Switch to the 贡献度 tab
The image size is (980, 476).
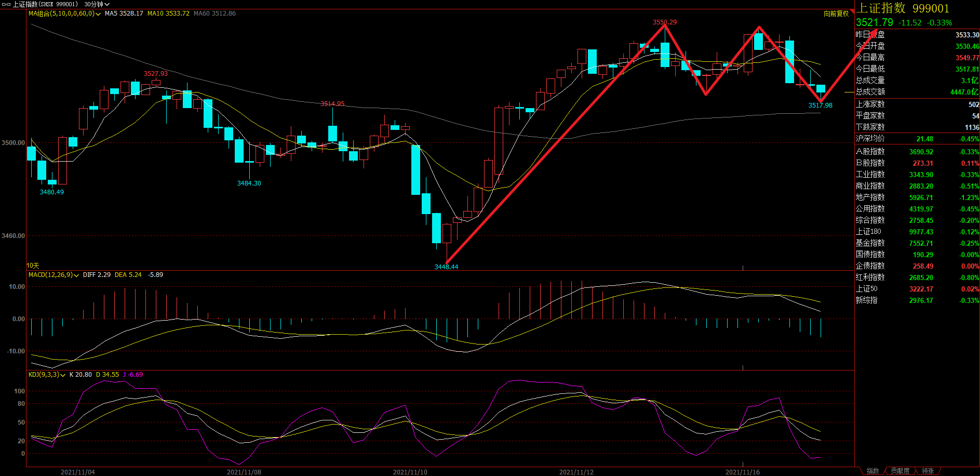coord(900,471)
